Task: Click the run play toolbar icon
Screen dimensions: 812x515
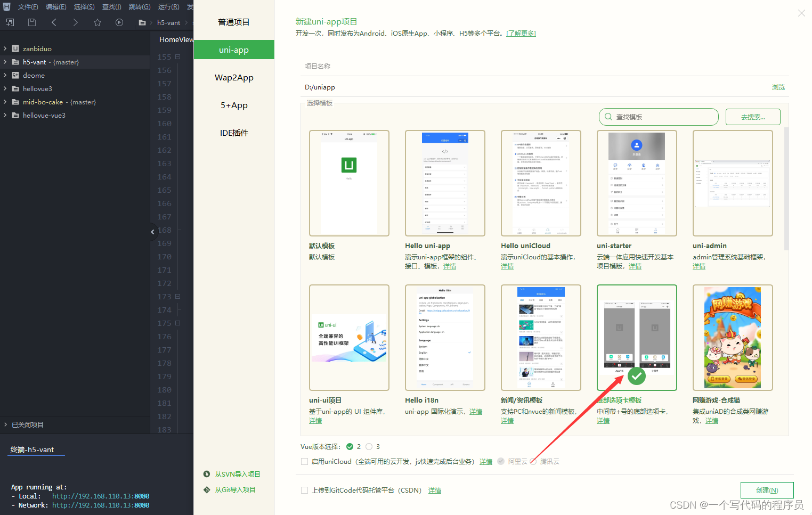Action: [119, 22]
